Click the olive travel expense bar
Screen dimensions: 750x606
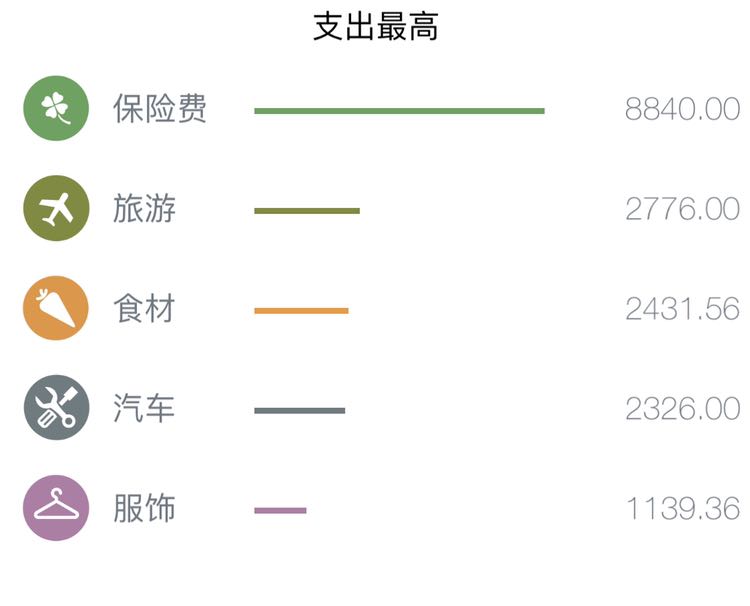pyautogui.click(x=307, y=211)
